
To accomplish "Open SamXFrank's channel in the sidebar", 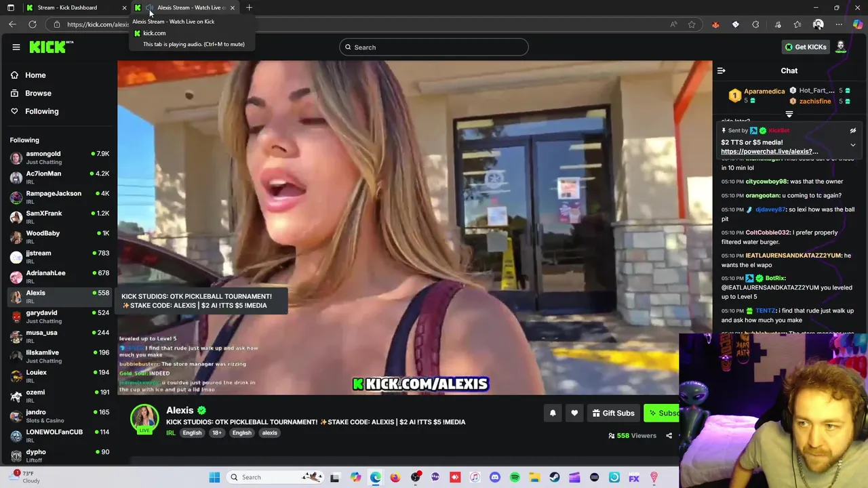I will pos(59,218).
